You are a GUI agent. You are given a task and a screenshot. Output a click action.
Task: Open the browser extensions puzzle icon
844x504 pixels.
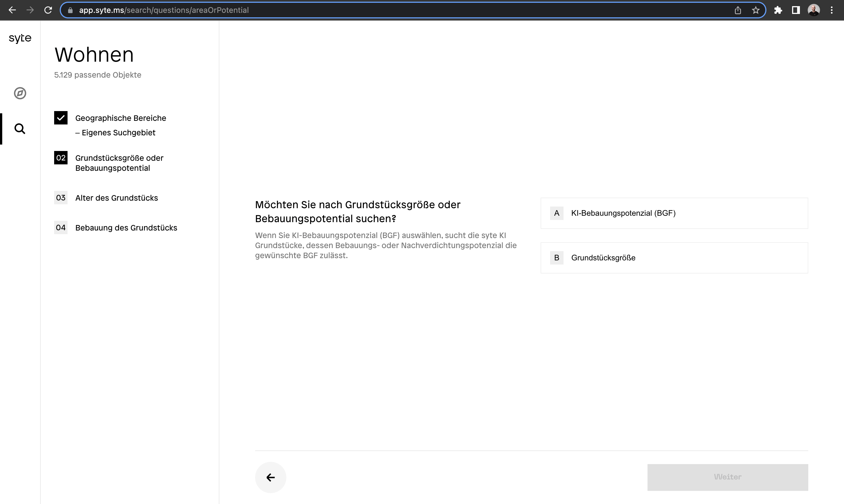point(778,10)
